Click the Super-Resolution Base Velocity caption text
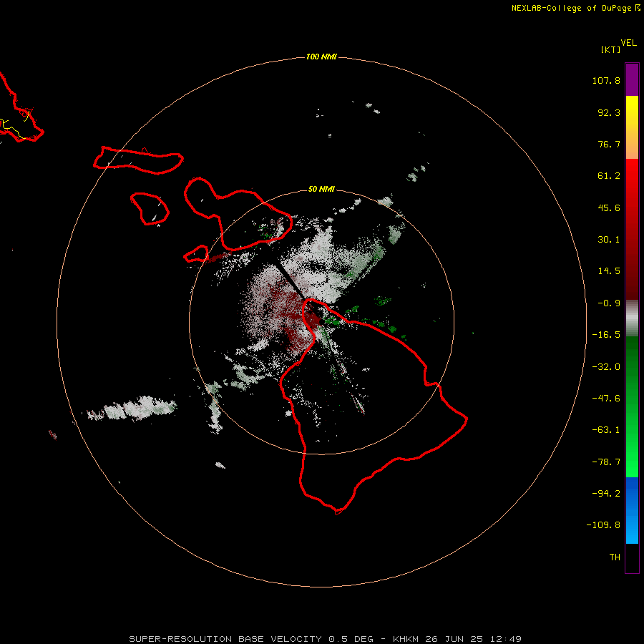 pos(326,639)
